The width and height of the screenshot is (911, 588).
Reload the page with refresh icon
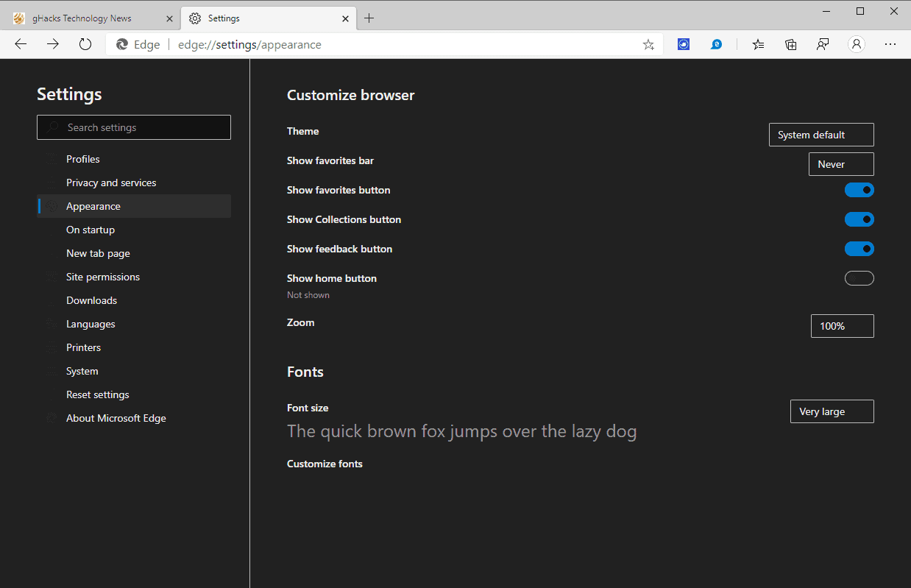tap(85, 44)
